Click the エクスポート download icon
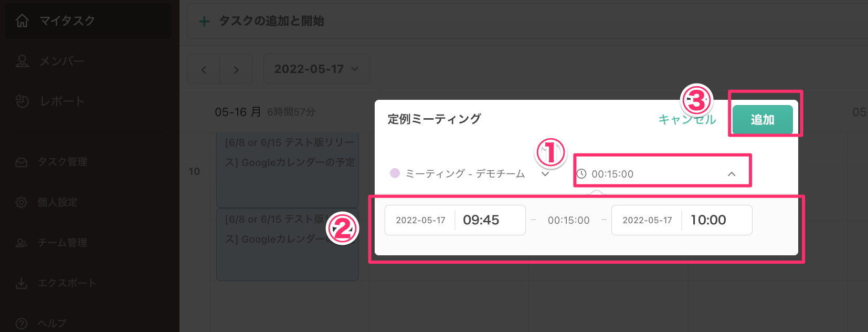The image size is (868, 332). coord(22,283)
